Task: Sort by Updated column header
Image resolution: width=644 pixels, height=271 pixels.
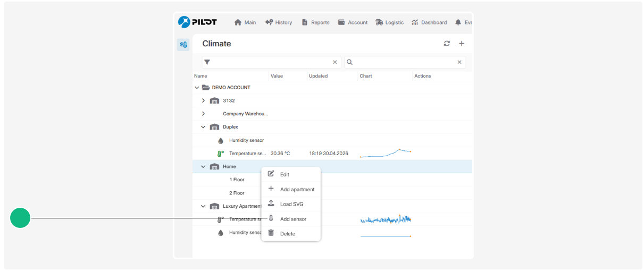Action: [x=318, y=76]
